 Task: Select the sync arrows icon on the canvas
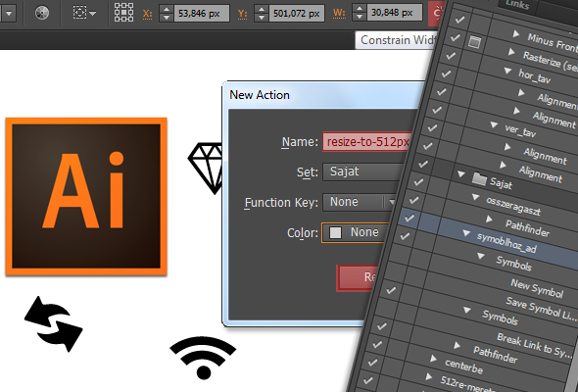coord(54,323)
